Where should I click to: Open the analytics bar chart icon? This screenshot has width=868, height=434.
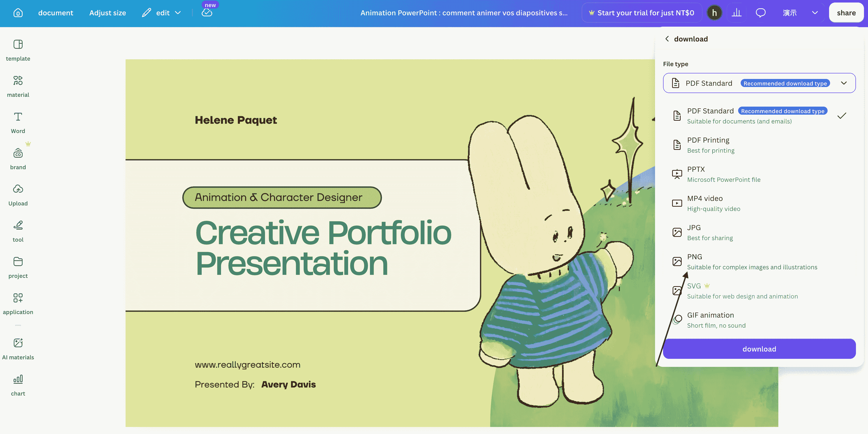click(x=737, y=13)
